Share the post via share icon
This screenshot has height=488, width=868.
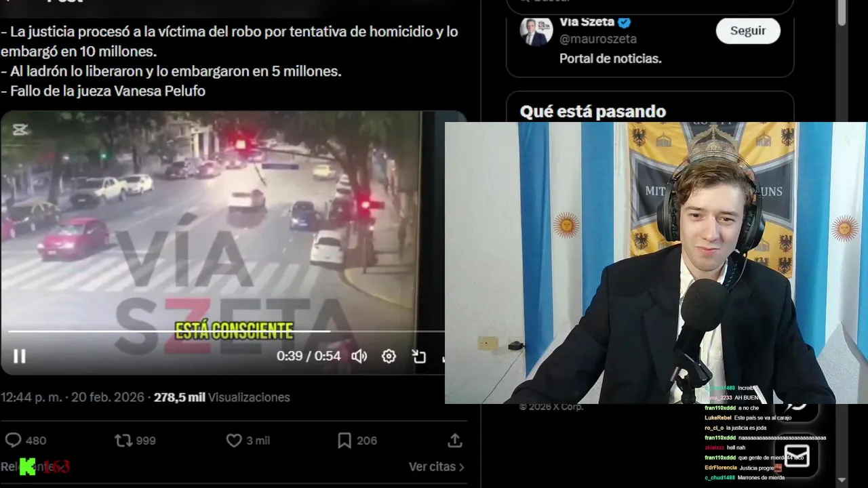pos(455,441)
